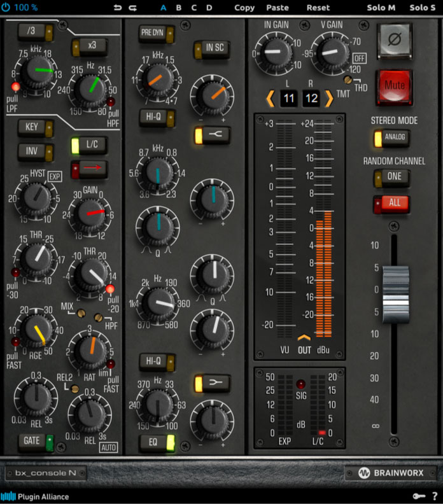Image resolution: width=443 pixels, height=504 pixels.
Task: Click the V GAIN OFF label
Action: pyautogui.click(x=359, y=59)
